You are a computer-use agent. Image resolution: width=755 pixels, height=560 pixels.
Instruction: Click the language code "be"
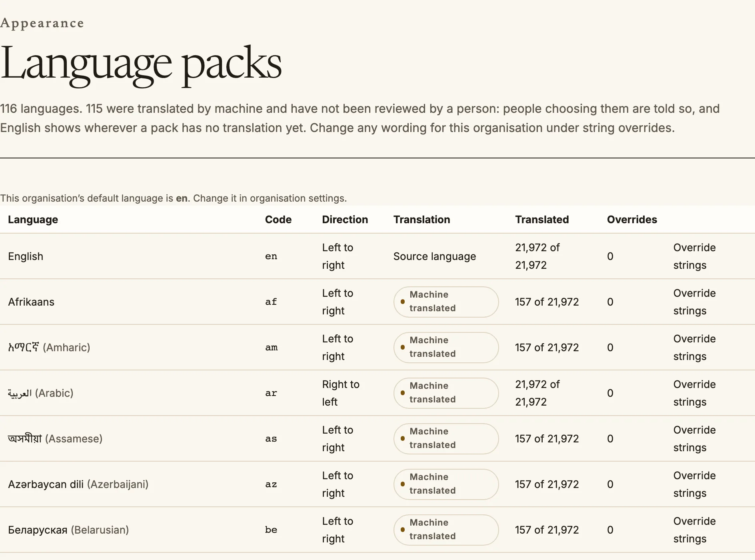(271, 530)
